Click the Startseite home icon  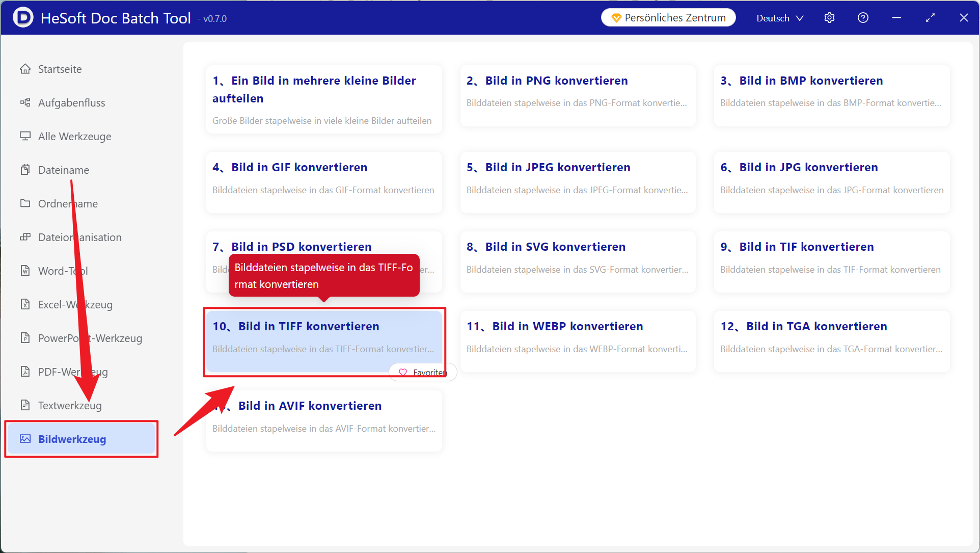pyautogui.click(x=25, y=69)
